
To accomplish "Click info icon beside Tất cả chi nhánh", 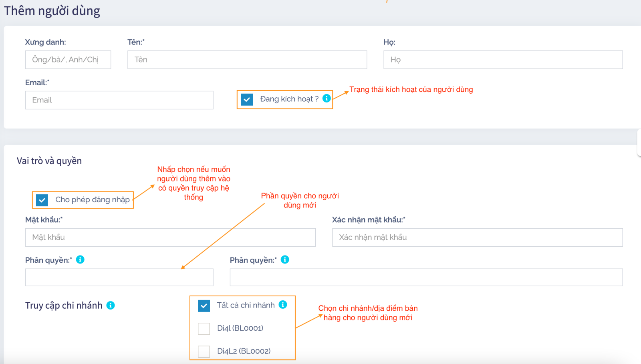I will coord(283,305).
